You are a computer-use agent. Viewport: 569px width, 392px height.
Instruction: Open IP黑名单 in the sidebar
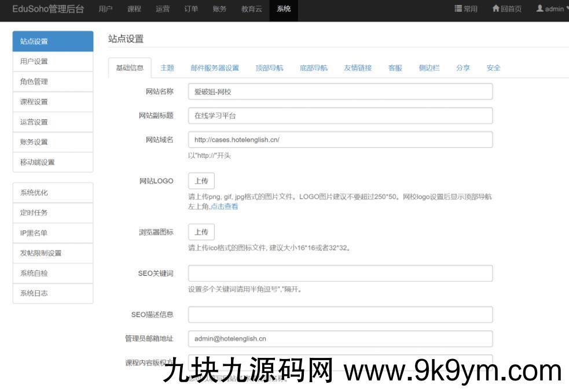tap(53, 233)
